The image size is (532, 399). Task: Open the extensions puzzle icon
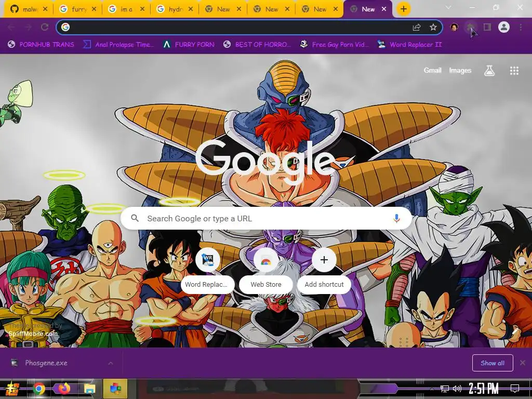point(471,27)
